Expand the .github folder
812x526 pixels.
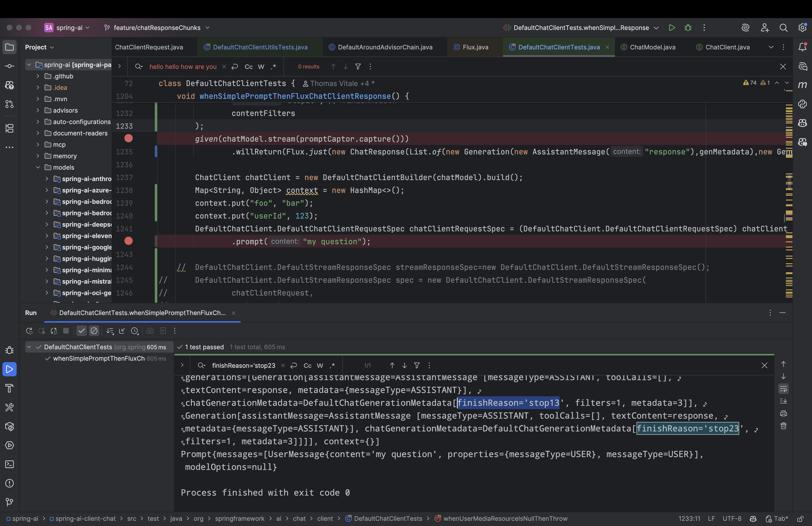click(38, 76)
